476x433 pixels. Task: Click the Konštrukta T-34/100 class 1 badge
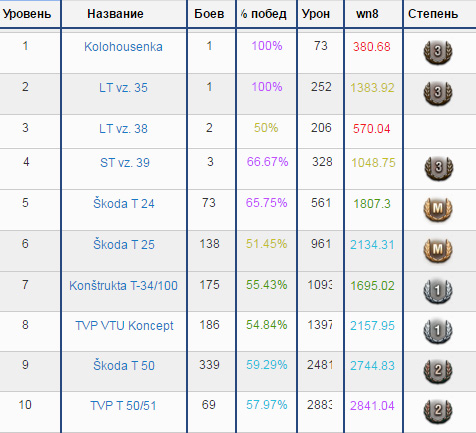click(438, 291)
